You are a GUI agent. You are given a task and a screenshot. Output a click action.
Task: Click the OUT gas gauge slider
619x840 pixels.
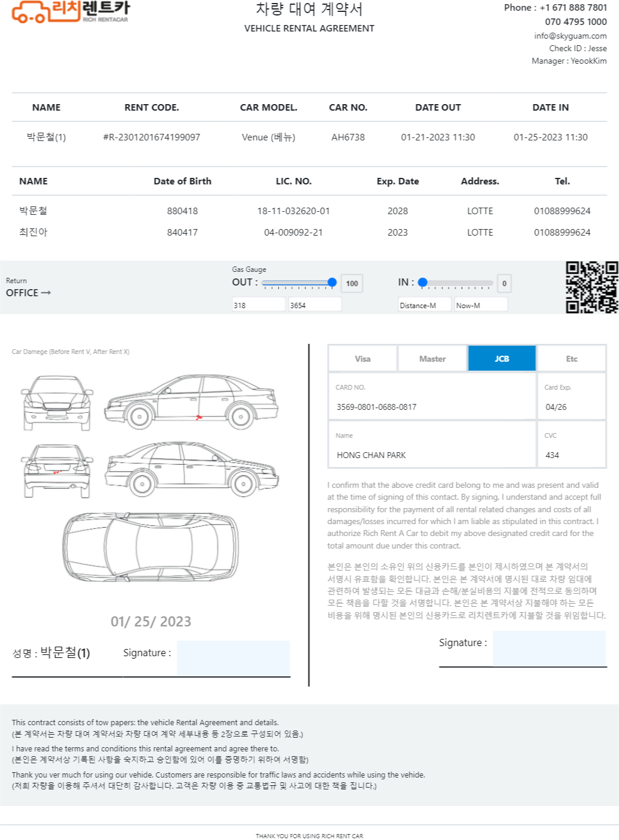[299, 283]
